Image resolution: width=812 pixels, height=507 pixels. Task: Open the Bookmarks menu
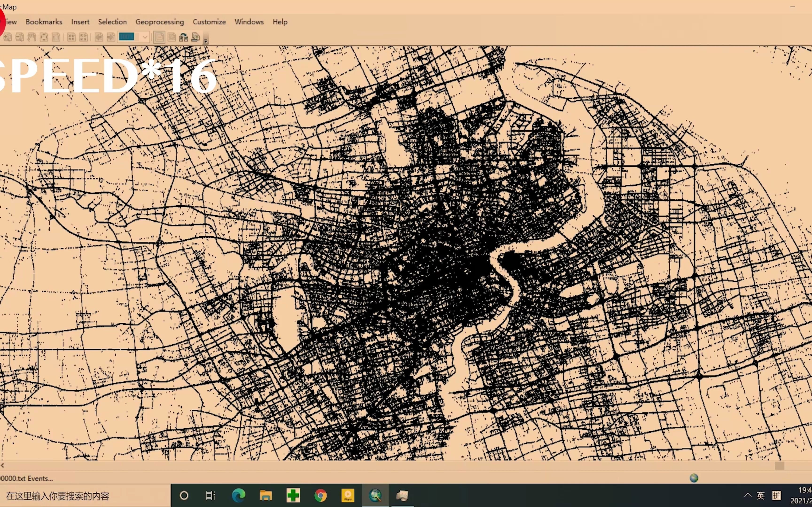[x=44, y=22]
